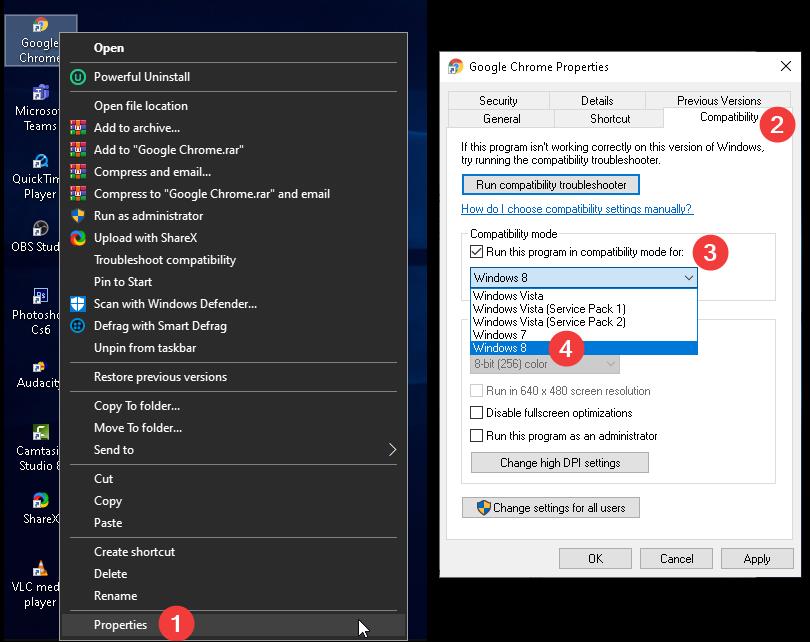810x642 pixels.
Task: Select the QuickTime Player desktop icon
Action: tap(37, 176)
